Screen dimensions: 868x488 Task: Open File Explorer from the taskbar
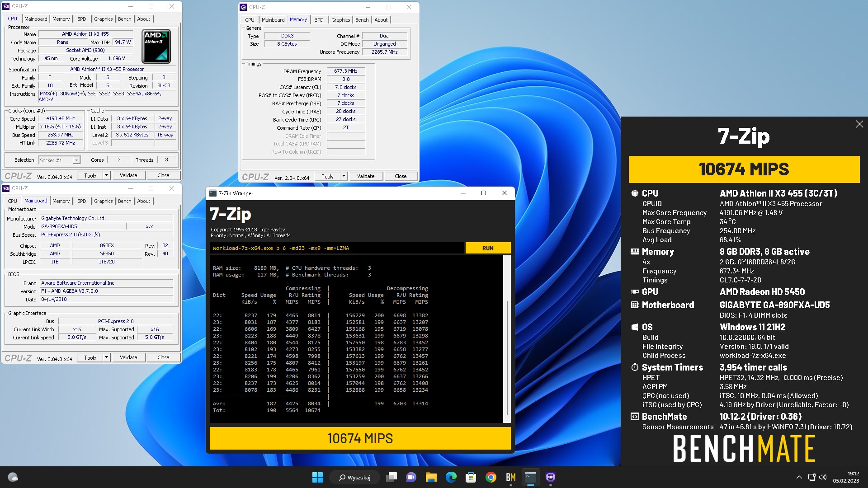pyautogui.click(x=431, y=477)
